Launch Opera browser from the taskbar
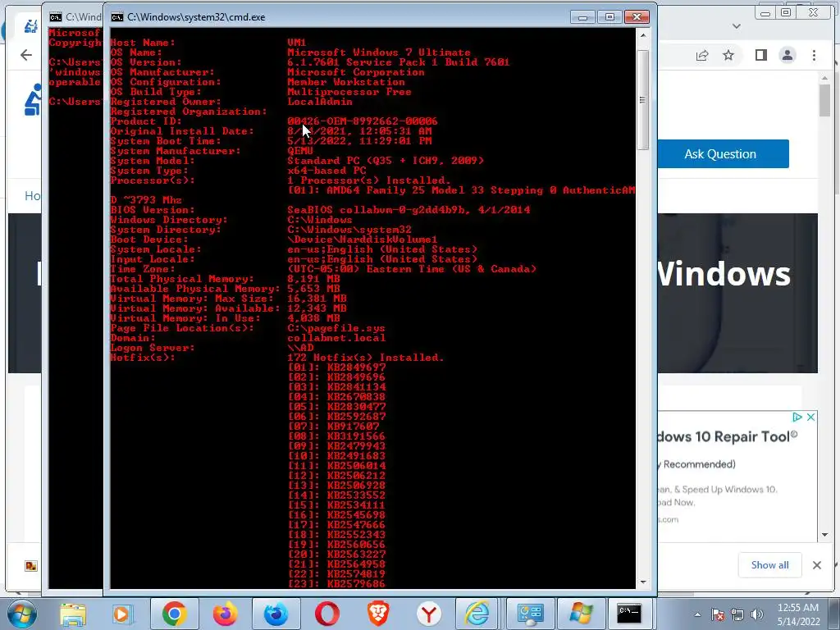Image resolution: width=840 pixels, height=630 pixels. 326,614
